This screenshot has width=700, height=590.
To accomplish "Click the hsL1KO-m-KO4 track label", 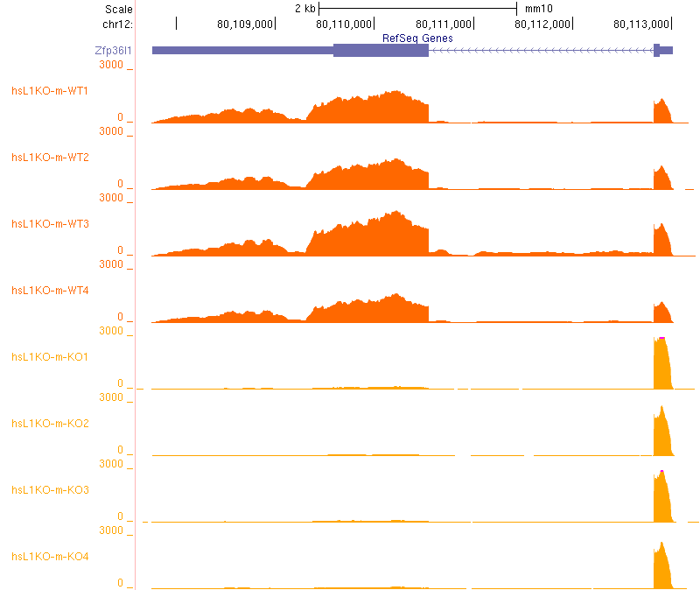I will click(50, 556).
